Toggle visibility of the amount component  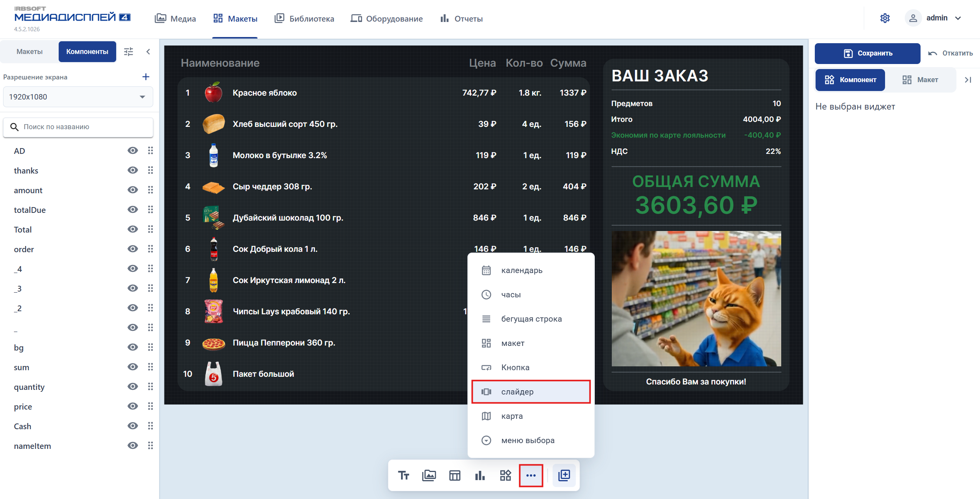[x=133, y=190]
